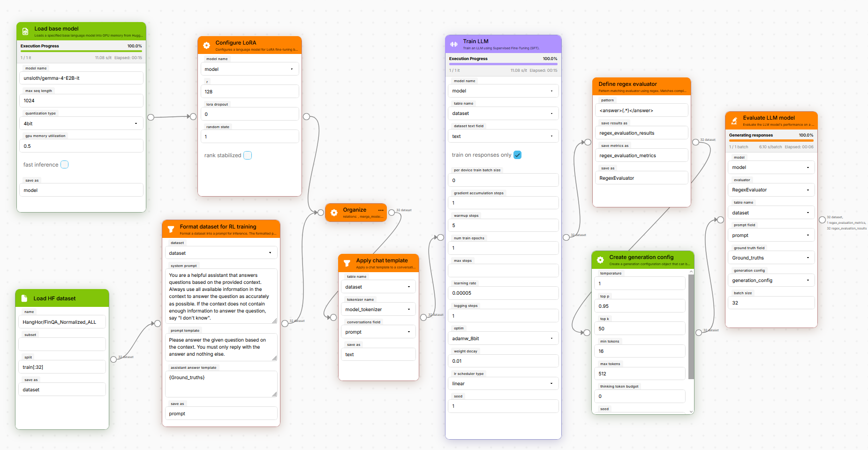Image resolution: width=868 pixels, height=450 pixels.
Task: Click the regex pattern input field
Action: (642, 110)
